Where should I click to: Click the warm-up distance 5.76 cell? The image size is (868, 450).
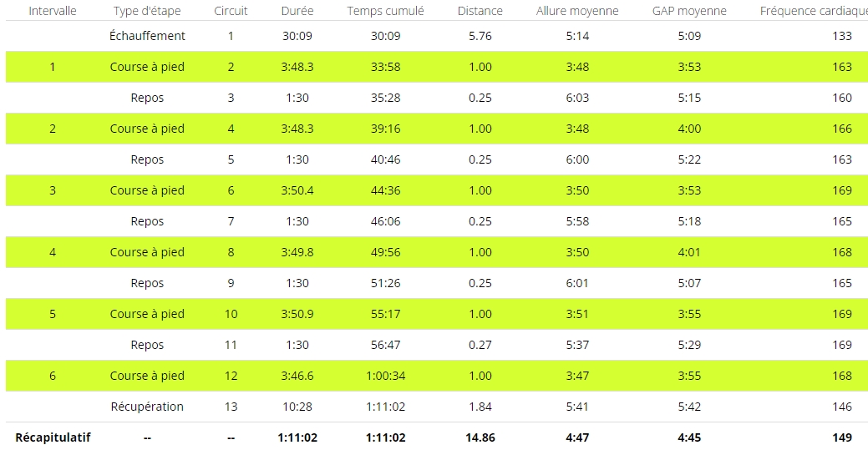point(480,36)
